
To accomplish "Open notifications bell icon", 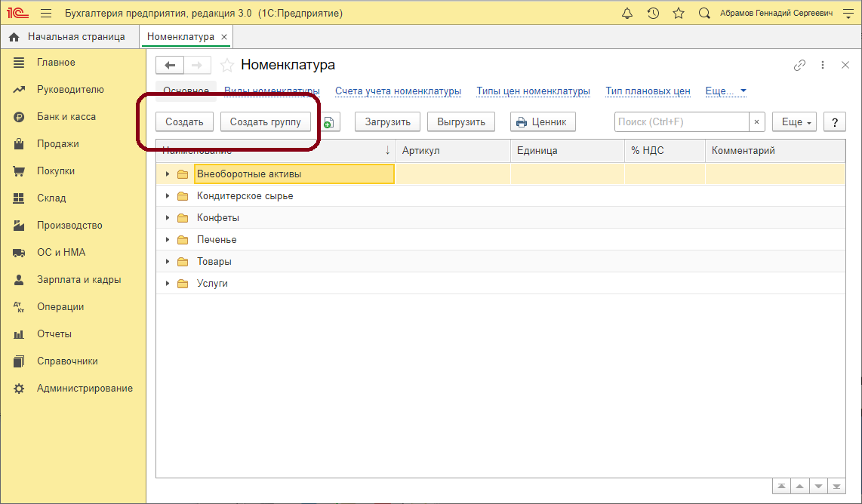I will (x=627, y=14).
